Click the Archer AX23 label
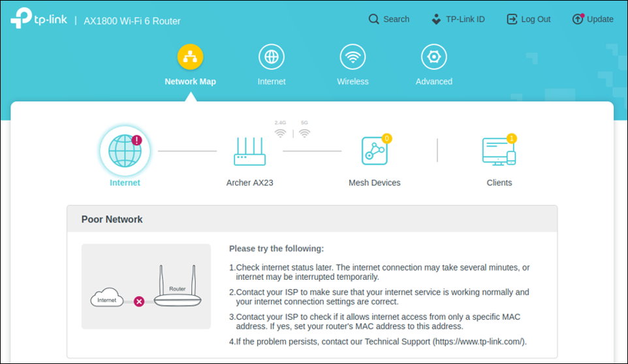Screen dimensions: 628x364 point(249,183)
